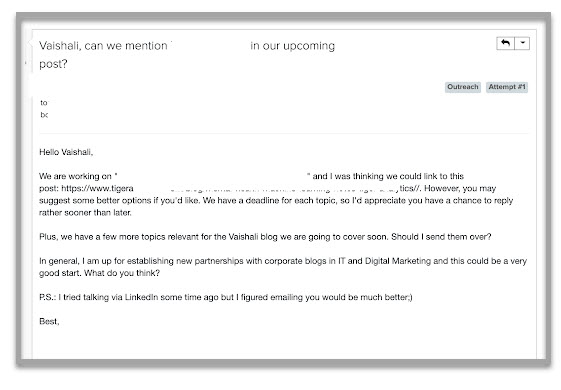
Task: Click 'Should I send them over?' sentence
Action: tap(441, 237)
